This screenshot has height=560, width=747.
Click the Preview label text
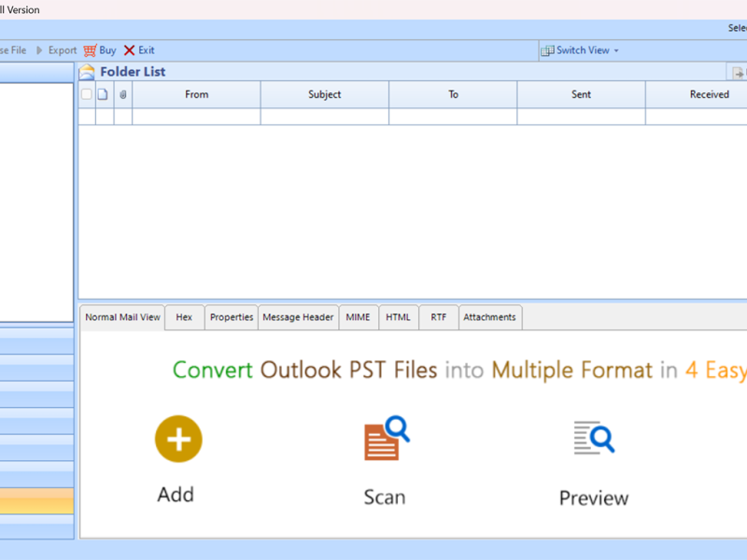(x=594, y=498)
